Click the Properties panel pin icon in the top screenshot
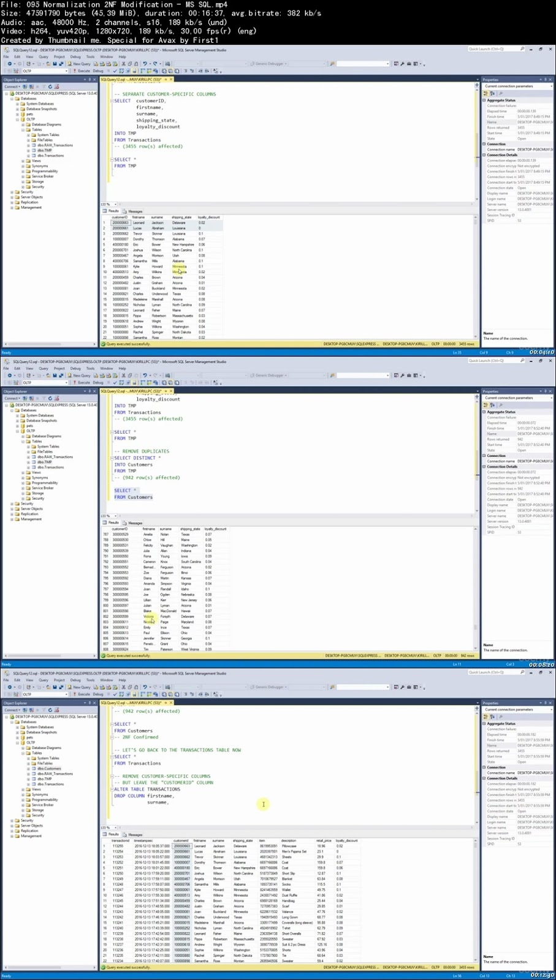This screenshot has width=556, height=980. click(546, 80)
